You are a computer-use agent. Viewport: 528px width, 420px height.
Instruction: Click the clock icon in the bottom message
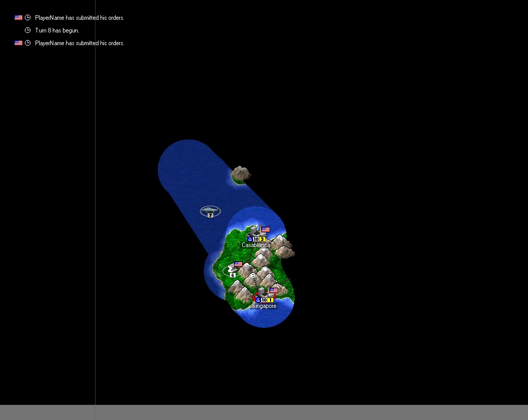[x=28, y=43]
